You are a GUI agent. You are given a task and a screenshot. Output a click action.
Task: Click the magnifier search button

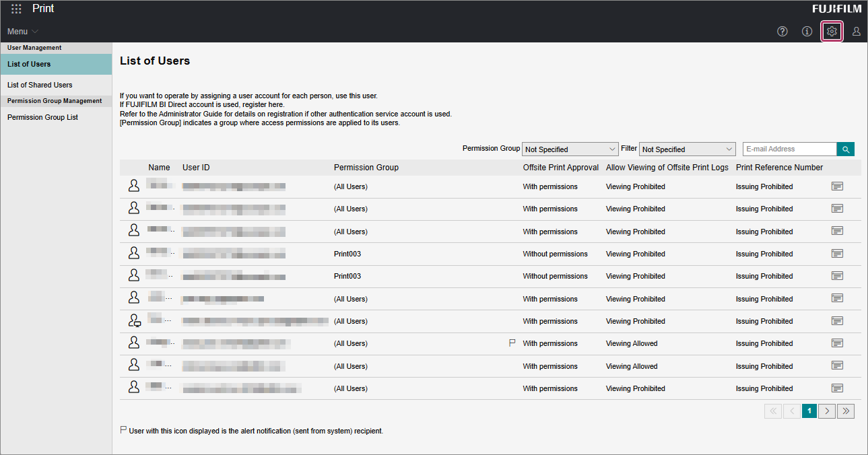tap(845, 149)
